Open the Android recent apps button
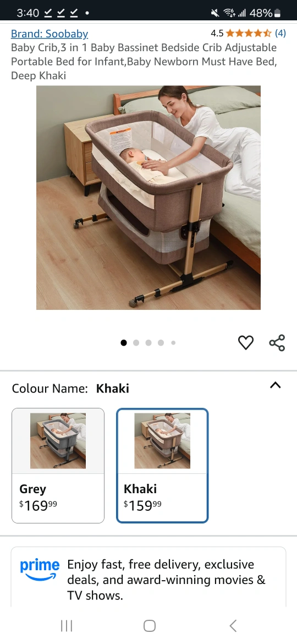This screenshot has width=297, height=644. (x=67, y=625)
